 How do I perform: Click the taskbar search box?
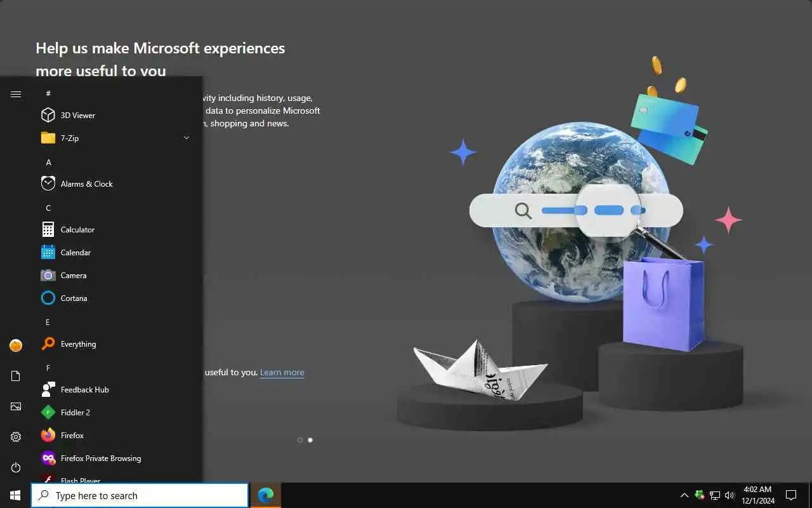click(140, 495)
